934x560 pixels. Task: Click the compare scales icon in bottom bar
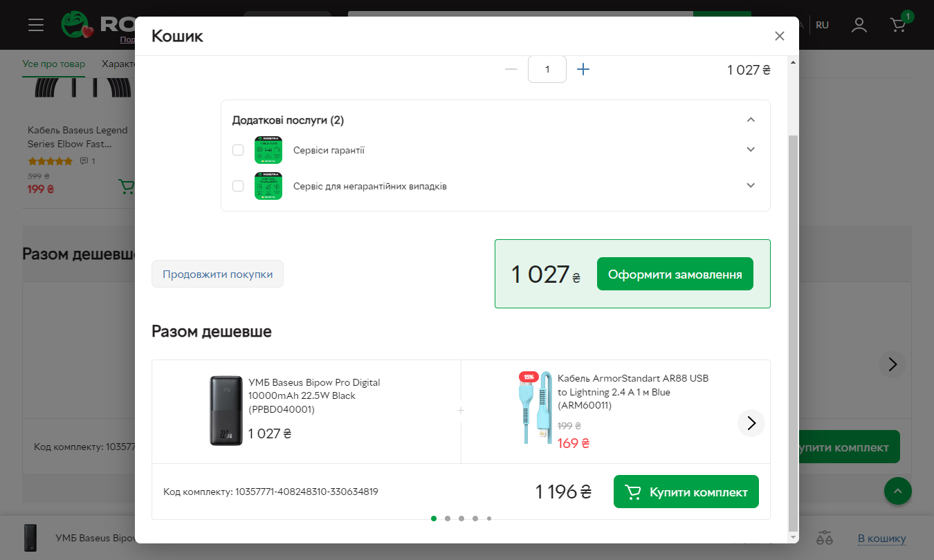[825, 538]
